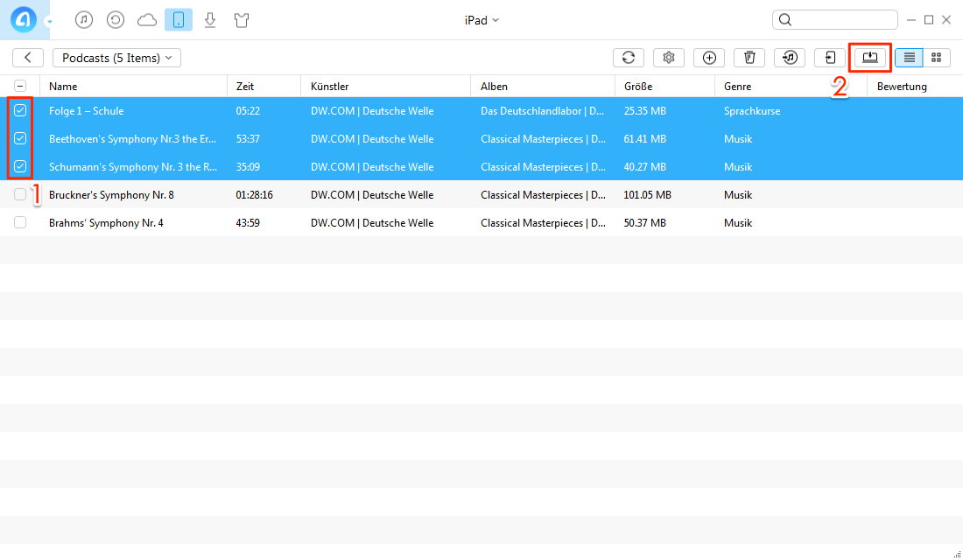Select Beethoven's Symphony Nr.3 title
The image size is (963, 560).
click(133, 139)
